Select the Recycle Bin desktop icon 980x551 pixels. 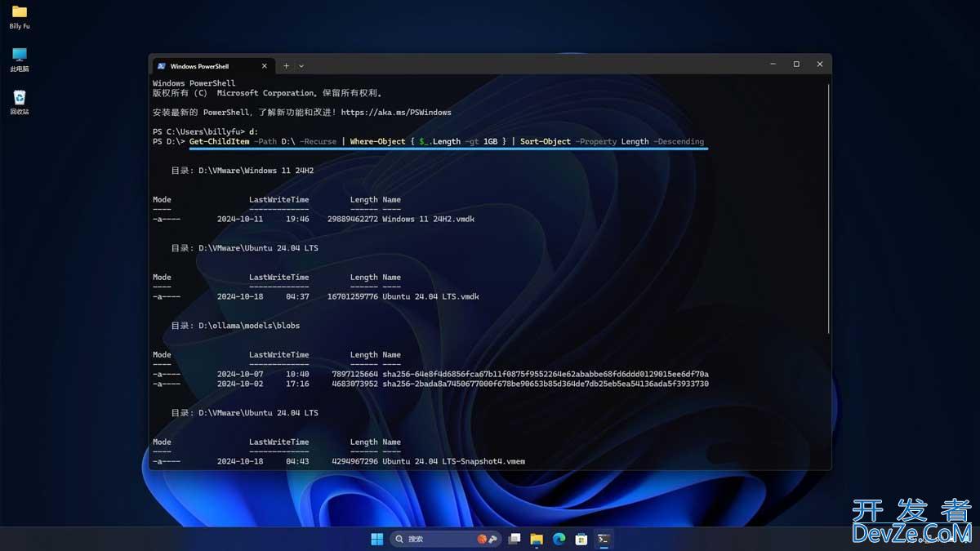click(20, 102)
